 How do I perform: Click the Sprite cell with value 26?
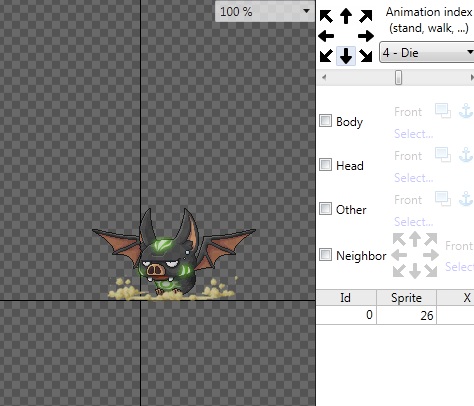(406, 315)
